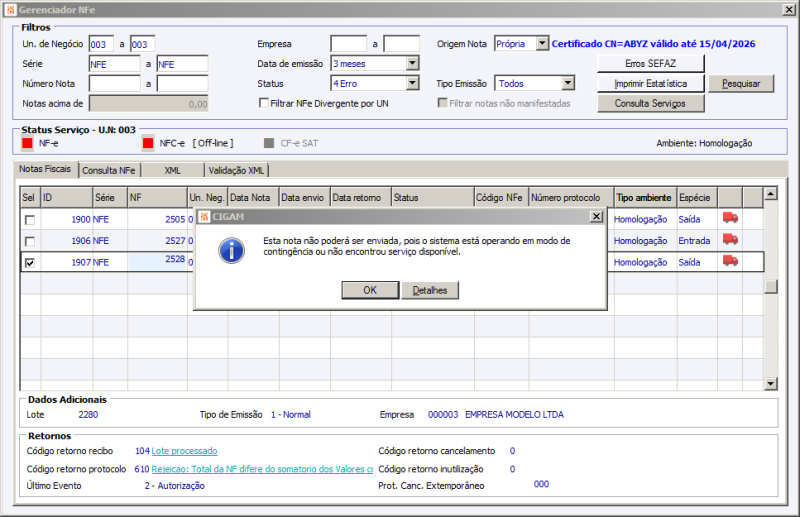Click the Gerenciador NFe window title icon
The height and width of the screenshot is (517, 800).
11,10
